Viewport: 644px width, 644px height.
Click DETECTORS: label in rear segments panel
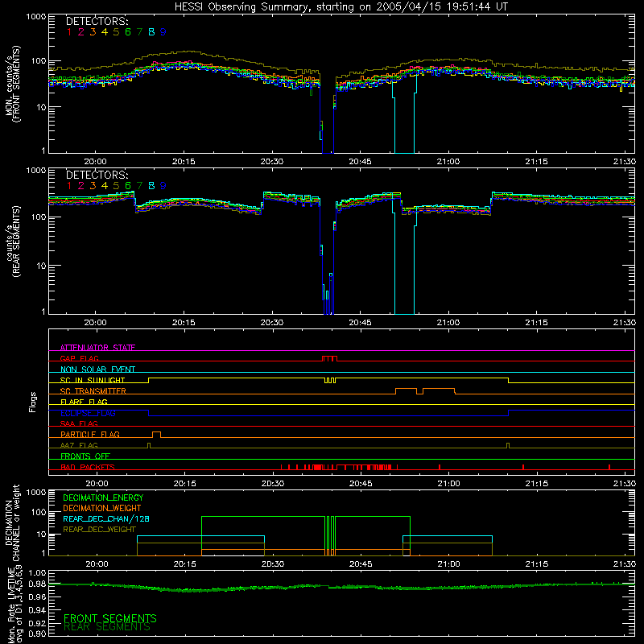point(97,175)
